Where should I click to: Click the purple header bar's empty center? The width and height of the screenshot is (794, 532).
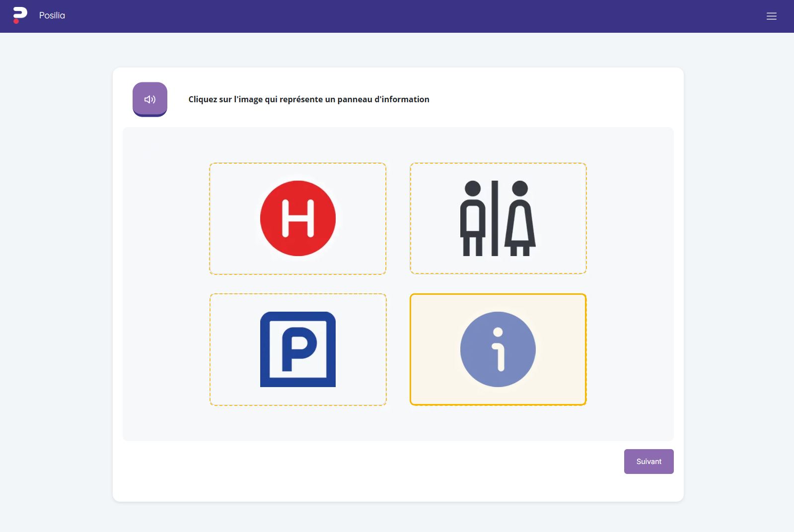point(397,16)
